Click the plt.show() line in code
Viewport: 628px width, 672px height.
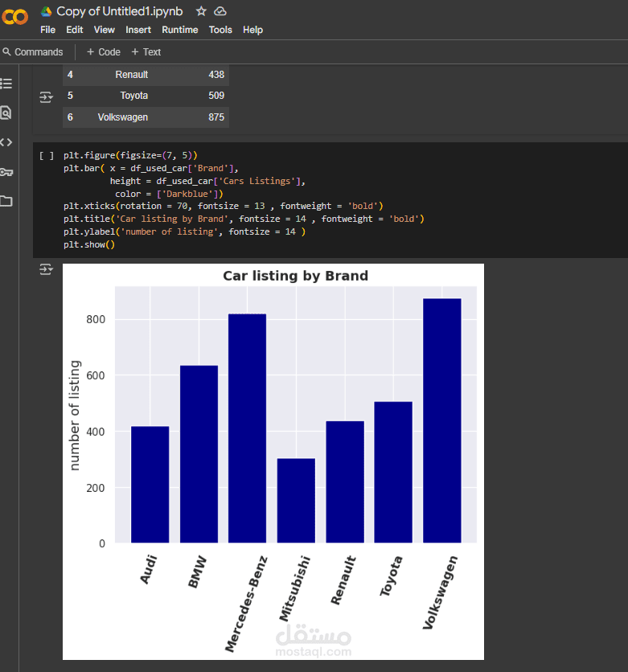[89, 244]
